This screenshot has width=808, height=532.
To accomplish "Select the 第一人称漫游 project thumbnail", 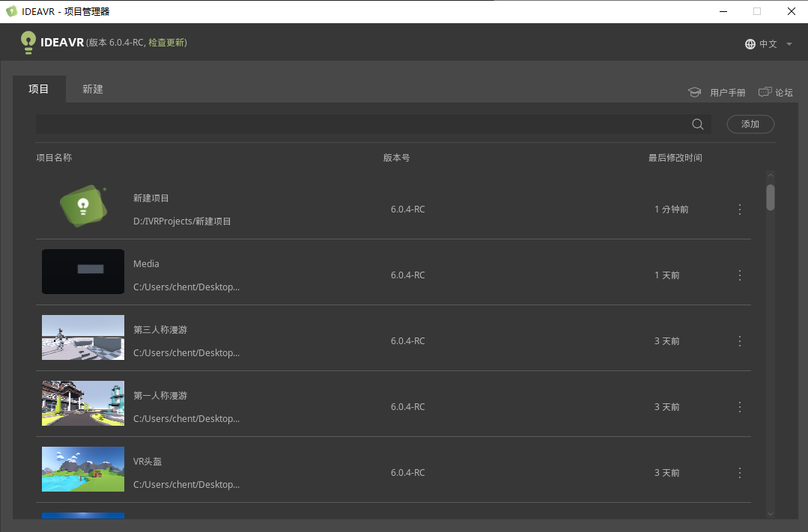I will point(83,403).
